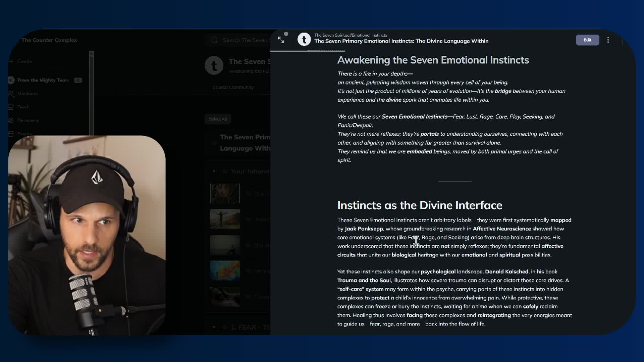Image resolution: width=644 pixels, height=362 pixels.
Task: Open The Seven Spiritual/Emotional Instincts breadcrumb link
Action: (x=351, y=35)
